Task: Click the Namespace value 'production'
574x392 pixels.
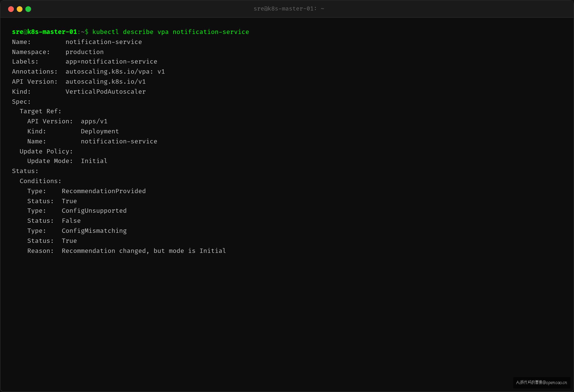Action: (84, 52)
